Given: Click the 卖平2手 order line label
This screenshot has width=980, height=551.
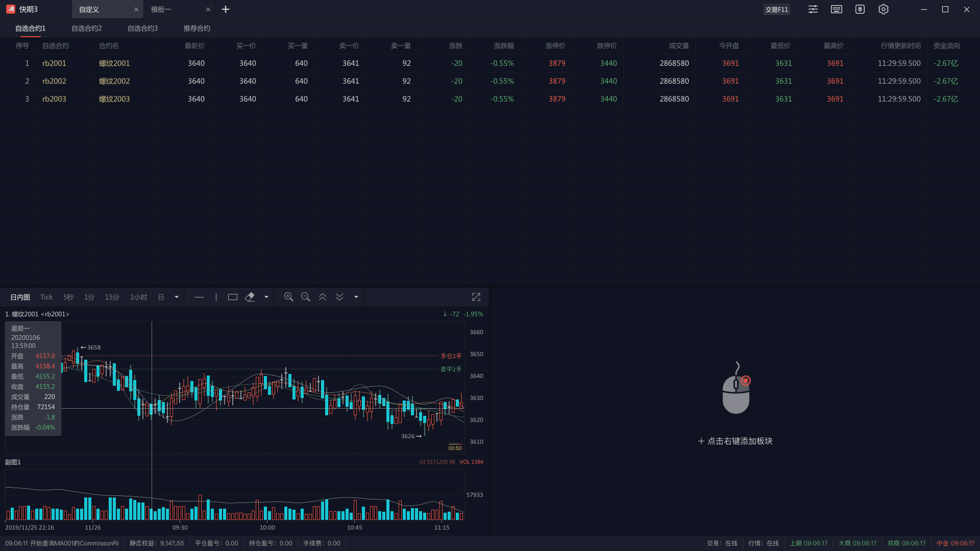Looking at the screenshot, I should coord(451,369).
